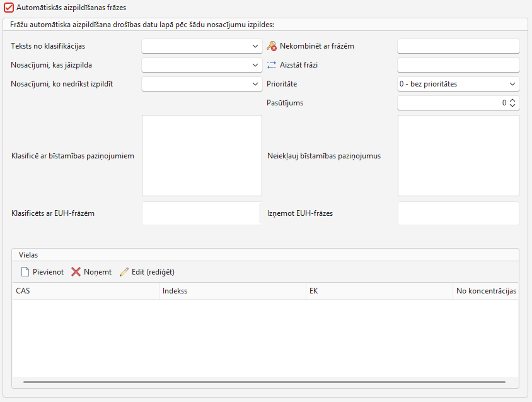Click the Izņemot EUH-frāzes field
This screenshot has height=402, width=532.
(x=458, y=213)
